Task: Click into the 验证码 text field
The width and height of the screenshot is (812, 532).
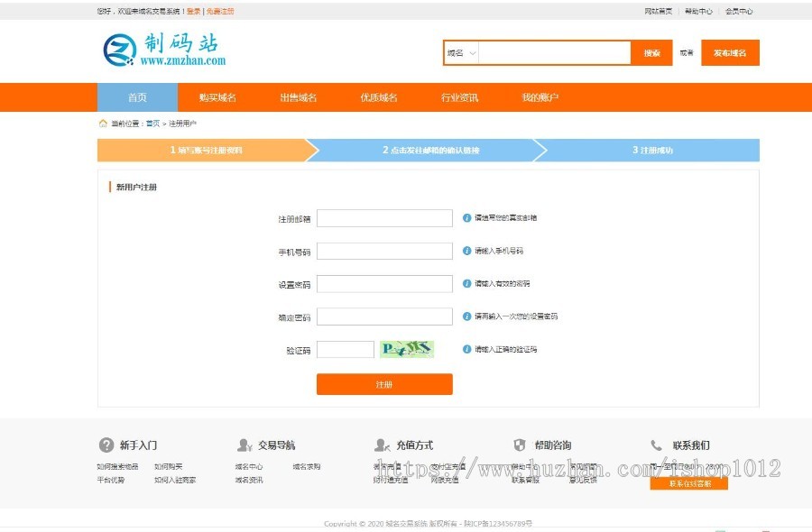Action: 345,349
